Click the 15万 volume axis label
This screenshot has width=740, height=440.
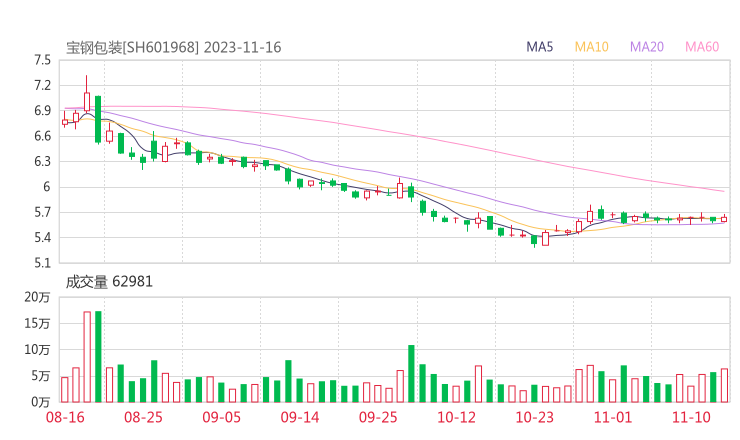pos(37,323)
